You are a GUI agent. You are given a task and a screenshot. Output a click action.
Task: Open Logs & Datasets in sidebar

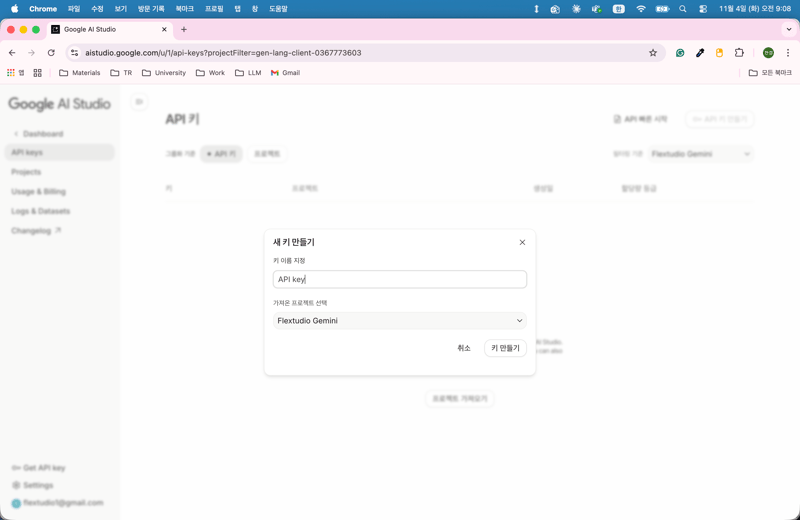(x=40, y=211)
